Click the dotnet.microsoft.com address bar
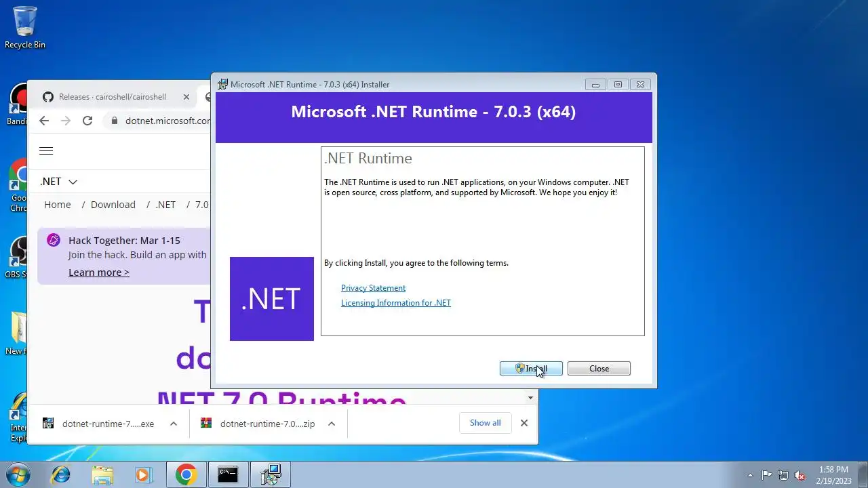 click(167, 121)
